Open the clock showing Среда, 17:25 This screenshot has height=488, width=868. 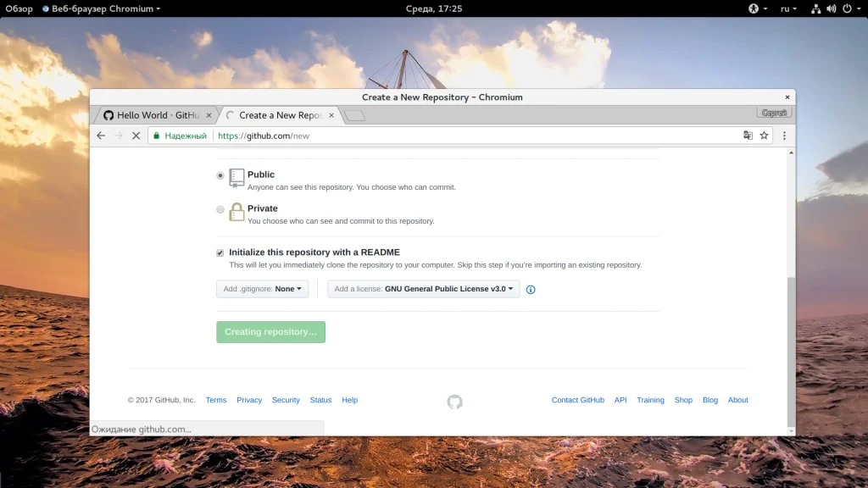(x=434, y=8)
